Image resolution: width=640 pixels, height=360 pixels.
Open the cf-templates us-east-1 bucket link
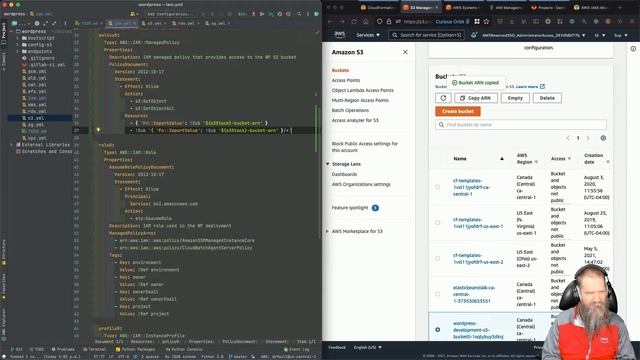point(478,223)
